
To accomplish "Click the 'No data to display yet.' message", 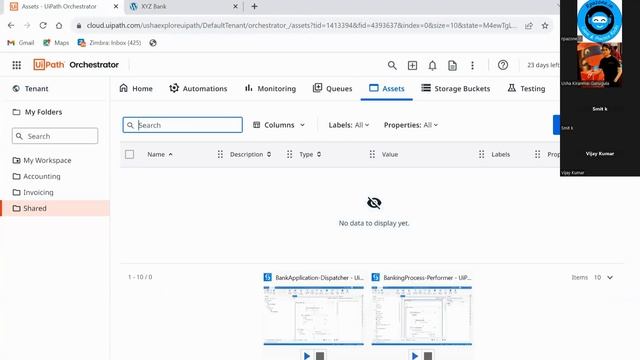I will pos(374,223).
